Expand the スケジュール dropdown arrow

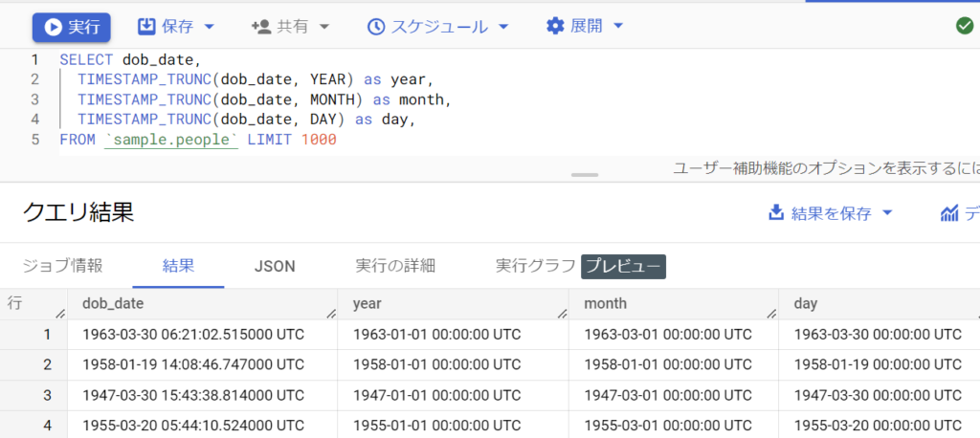click(503, 27)
